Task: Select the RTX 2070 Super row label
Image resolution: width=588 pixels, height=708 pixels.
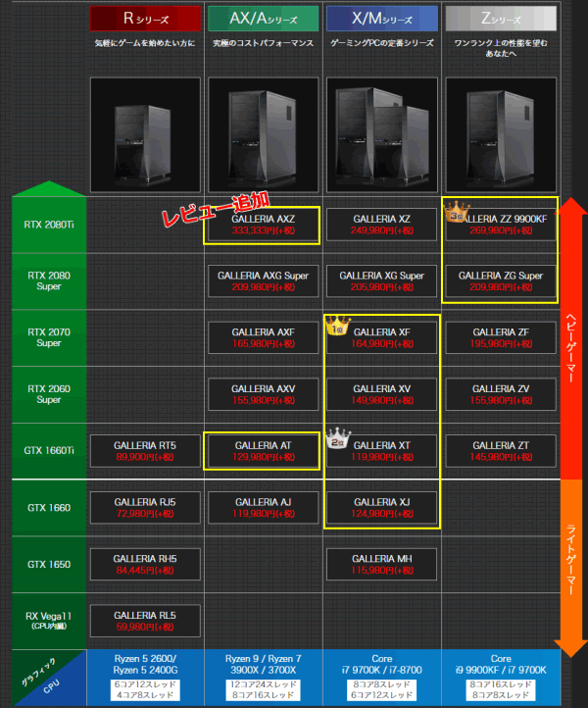Action: [x=49, y=337]
